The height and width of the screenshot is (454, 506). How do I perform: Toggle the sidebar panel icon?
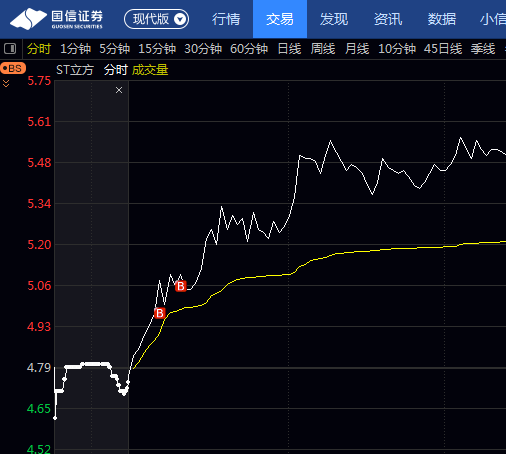(x=10, y=49)
